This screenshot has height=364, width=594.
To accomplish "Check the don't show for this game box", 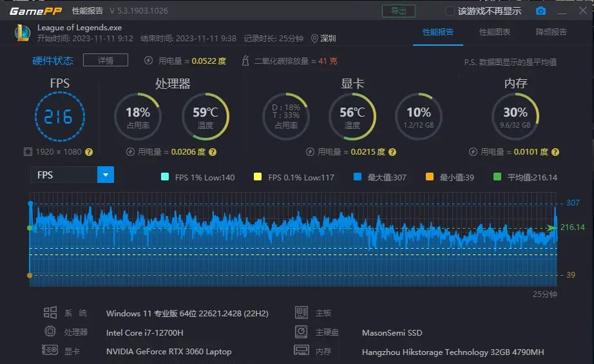I will pos(450,11).
